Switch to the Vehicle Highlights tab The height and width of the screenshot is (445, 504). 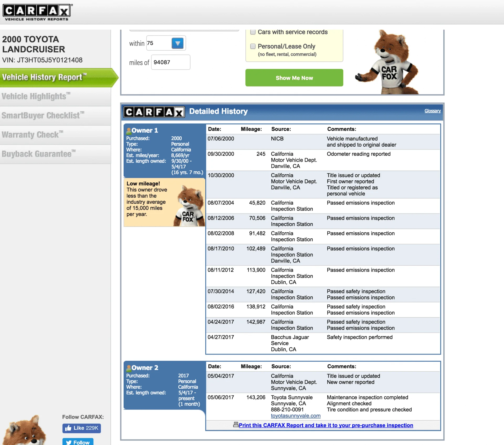(55, 96)
